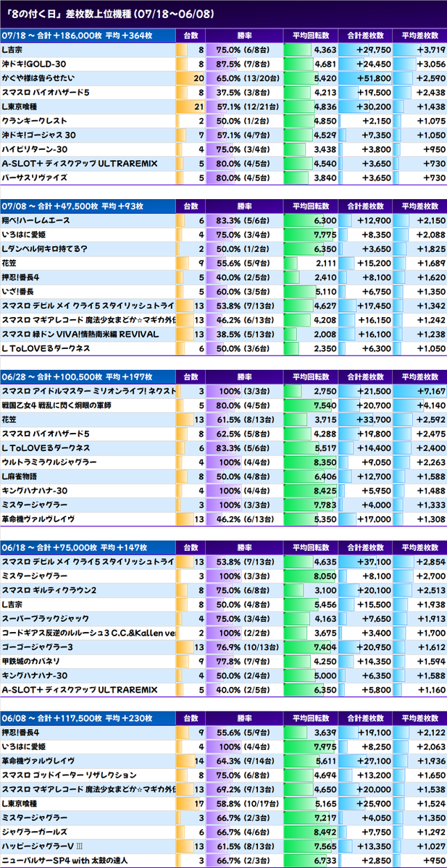
Task: Click L東京喰種 in the 06/08 table
Action: [20, 804]
